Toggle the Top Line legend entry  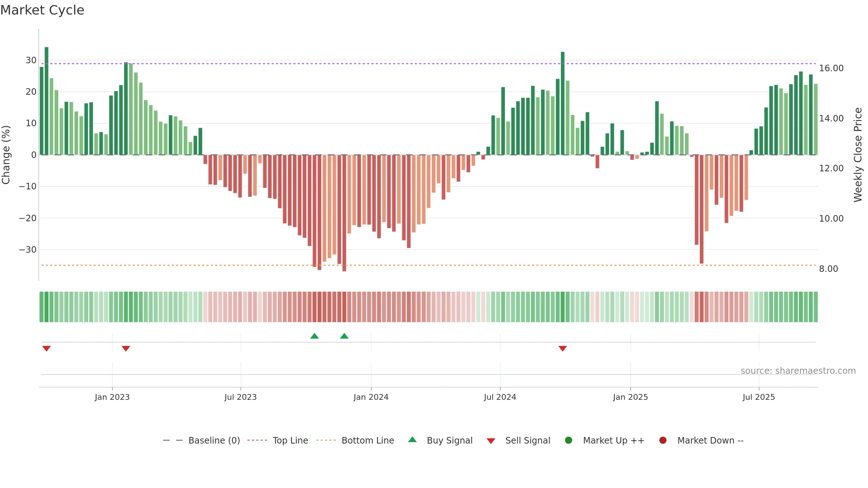[x=290, y=440]
